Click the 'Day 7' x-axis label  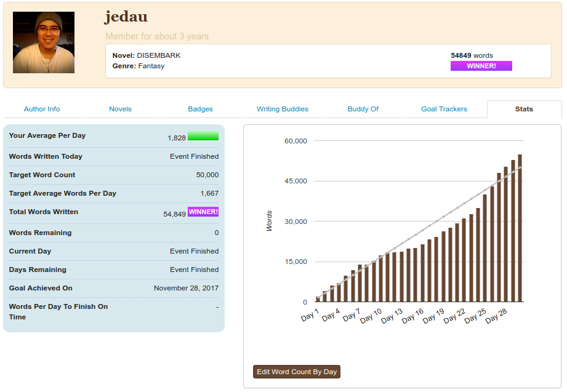coord(352,315)
